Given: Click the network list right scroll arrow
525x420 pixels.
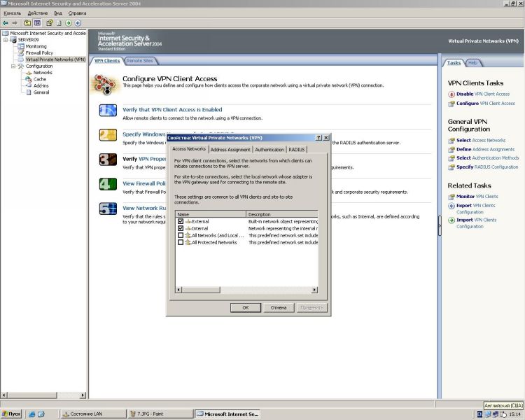Looking at the screenshot, I should point(314,290).
